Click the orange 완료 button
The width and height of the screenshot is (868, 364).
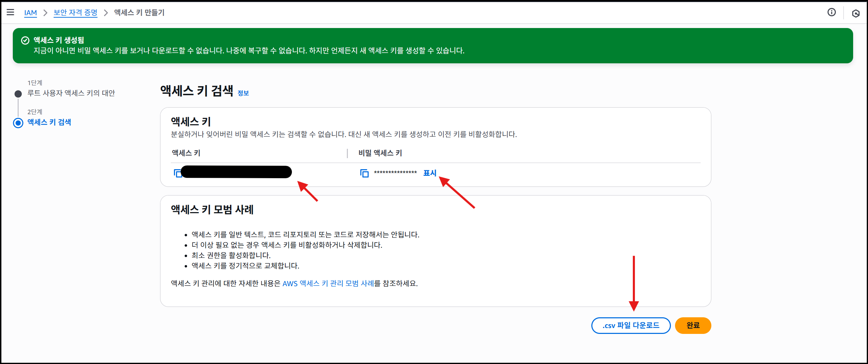click(693, 326)
